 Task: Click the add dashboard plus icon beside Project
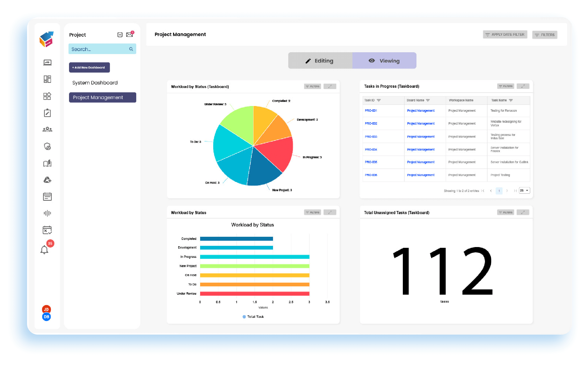click(x=120, y=34)
